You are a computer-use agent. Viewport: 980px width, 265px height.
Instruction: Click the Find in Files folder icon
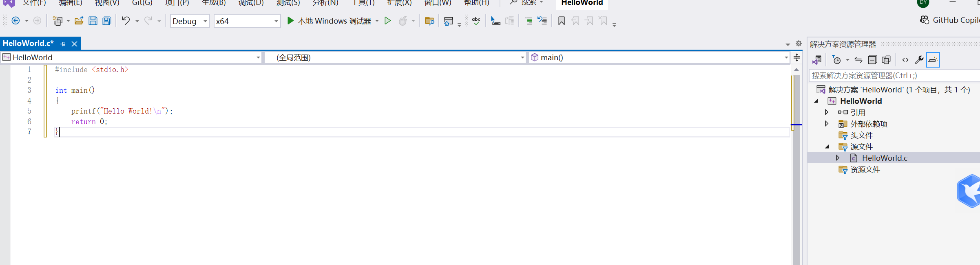[x=429, y=21]
